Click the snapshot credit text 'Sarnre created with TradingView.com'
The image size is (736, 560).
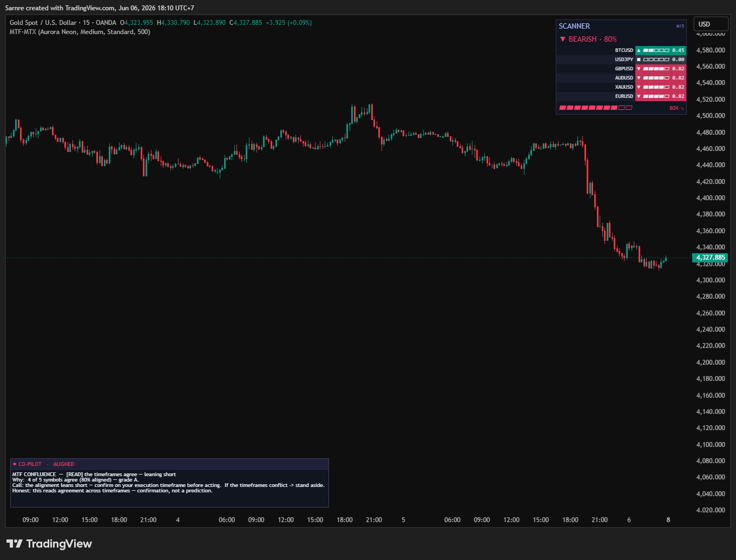tap(60, 8)
